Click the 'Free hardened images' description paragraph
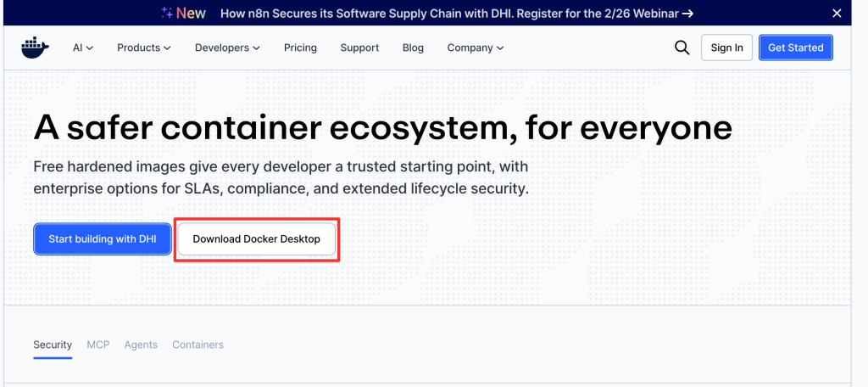This screenshot has height=387, width=868. coord(281,177)
